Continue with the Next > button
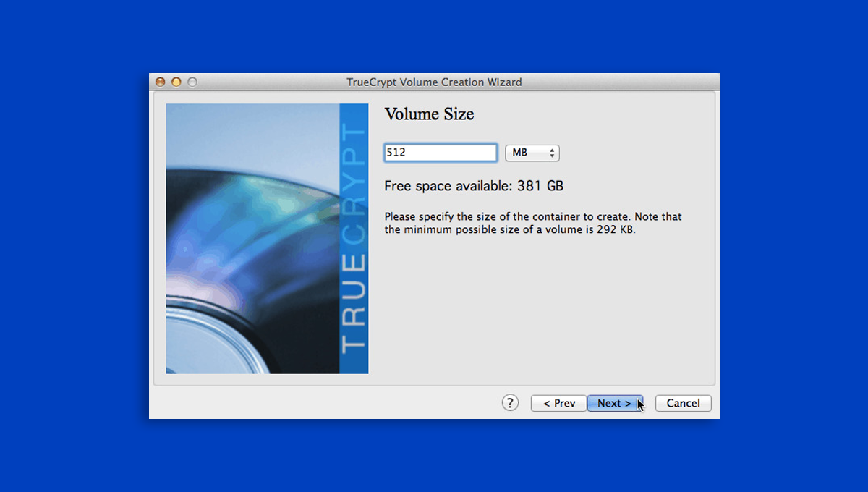868x492 pixels. click(x=615, y=403)
